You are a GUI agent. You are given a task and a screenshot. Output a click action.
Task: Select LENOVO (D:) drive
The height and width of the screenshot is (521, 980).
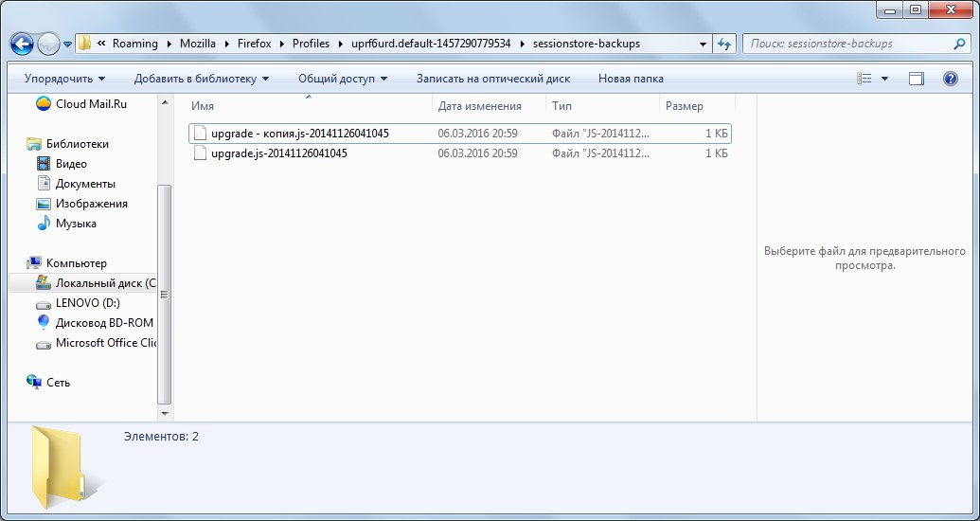87,303
